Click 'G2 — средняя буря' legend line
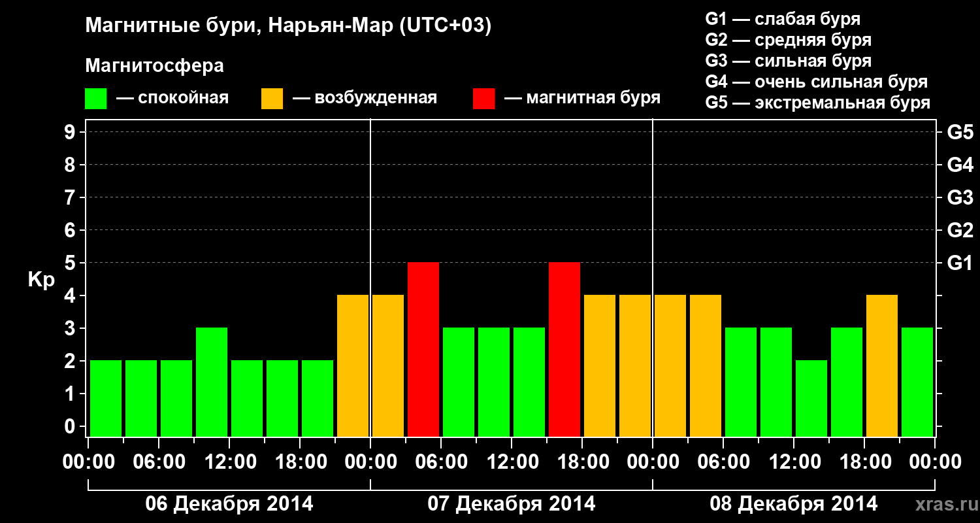Viewport: 980px width, 523px height. click(789, 40)
